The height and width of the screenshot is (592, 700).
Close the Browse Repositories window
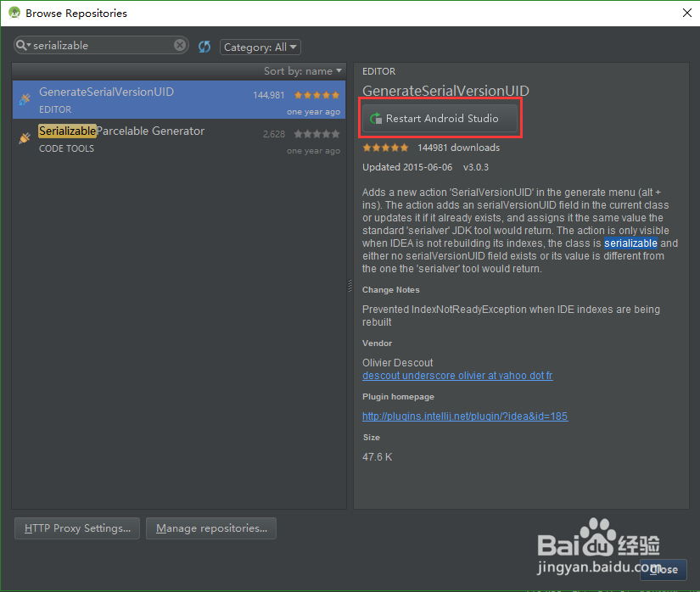pos(687,13)
